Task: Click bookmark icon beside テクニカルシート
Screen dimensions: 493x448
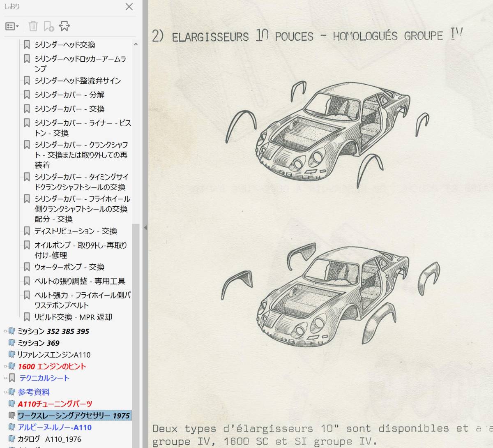Action: [12, 378]
